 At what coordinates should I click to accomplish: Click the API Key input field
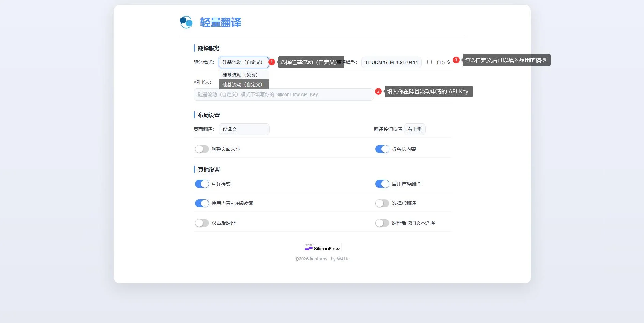pyautogui.click(x=284, y=94)
